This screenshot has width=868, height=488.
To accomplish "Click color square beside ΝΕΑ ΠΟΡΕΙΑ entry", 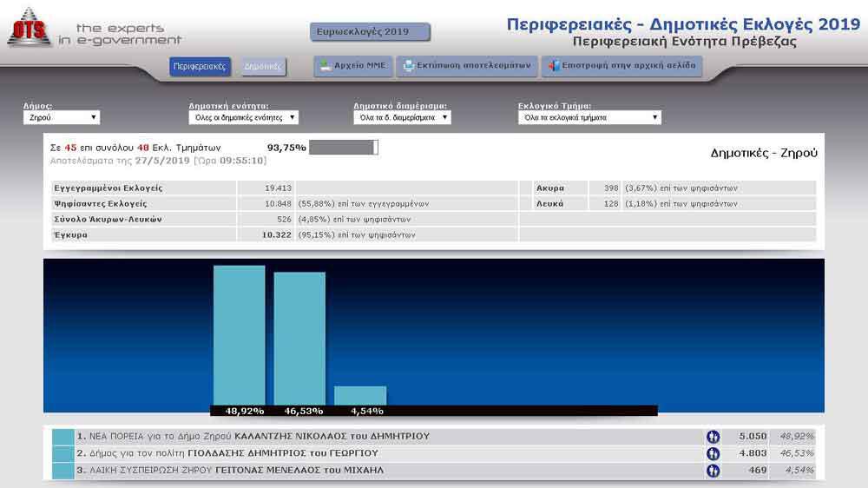I will pos(63,437).
